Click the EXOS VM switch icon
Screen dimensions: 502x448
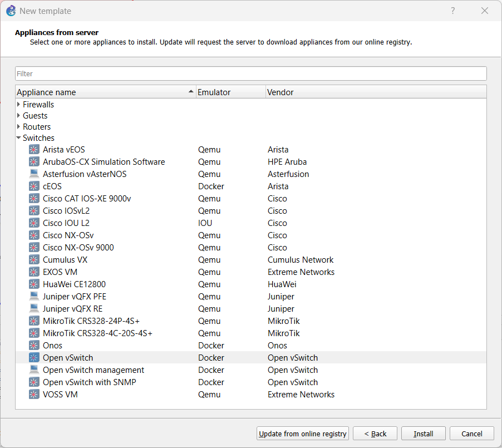(x=34, y=272)
